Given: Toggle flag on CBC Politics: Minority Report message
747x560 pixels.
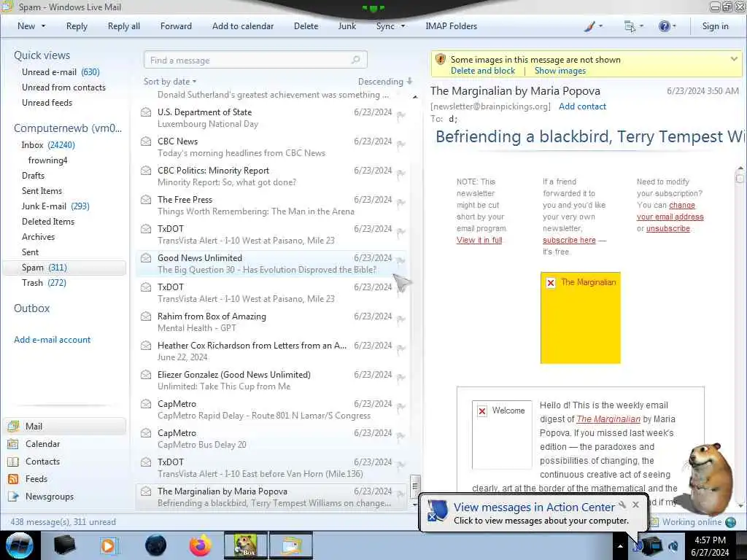Looking at the screenshot, I should 401,174.
